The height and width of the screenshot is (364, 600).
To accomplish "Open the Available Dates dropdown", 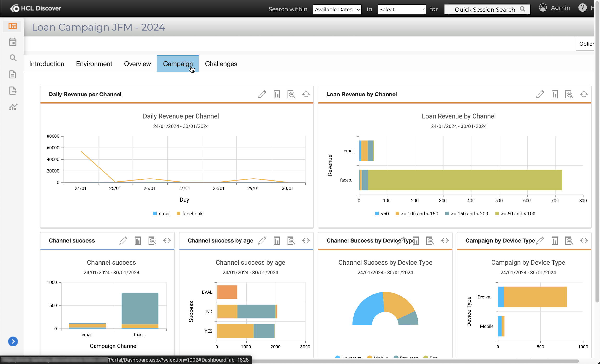I will 337,9.
